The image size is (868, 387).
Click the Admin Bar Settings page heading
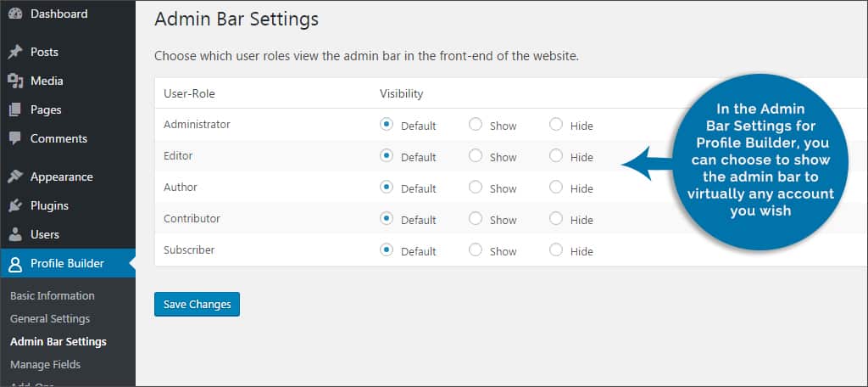[x=236, y=19]
